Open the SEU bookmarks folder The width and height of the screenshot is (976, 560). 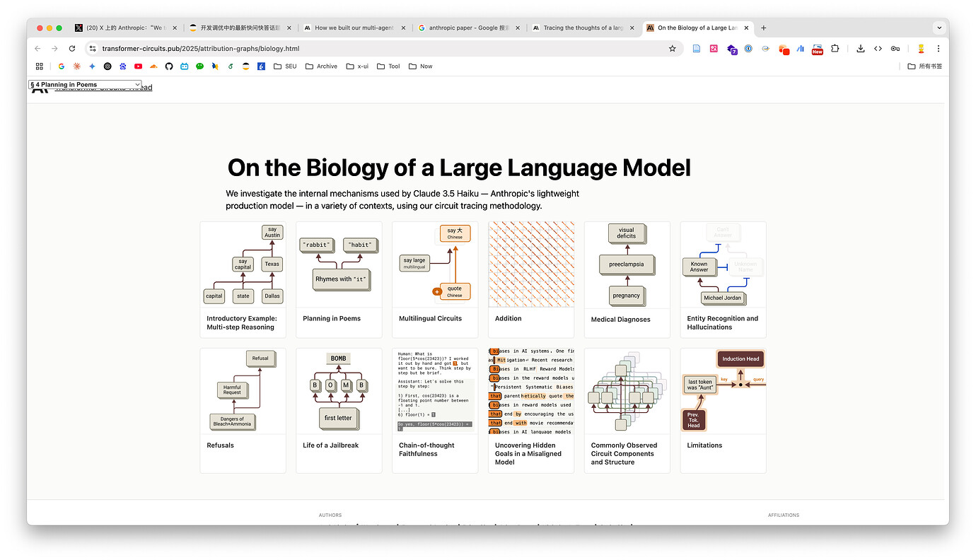tap(284, 66)
